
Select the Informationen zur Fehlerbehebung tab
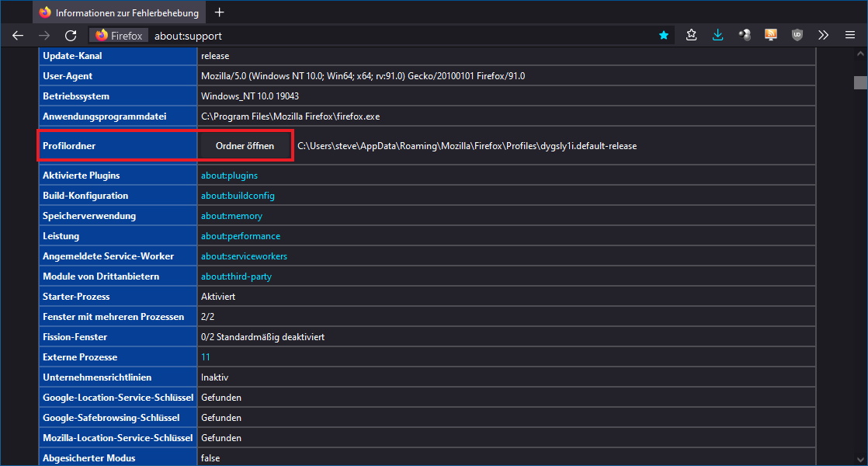tap(116, 12)
